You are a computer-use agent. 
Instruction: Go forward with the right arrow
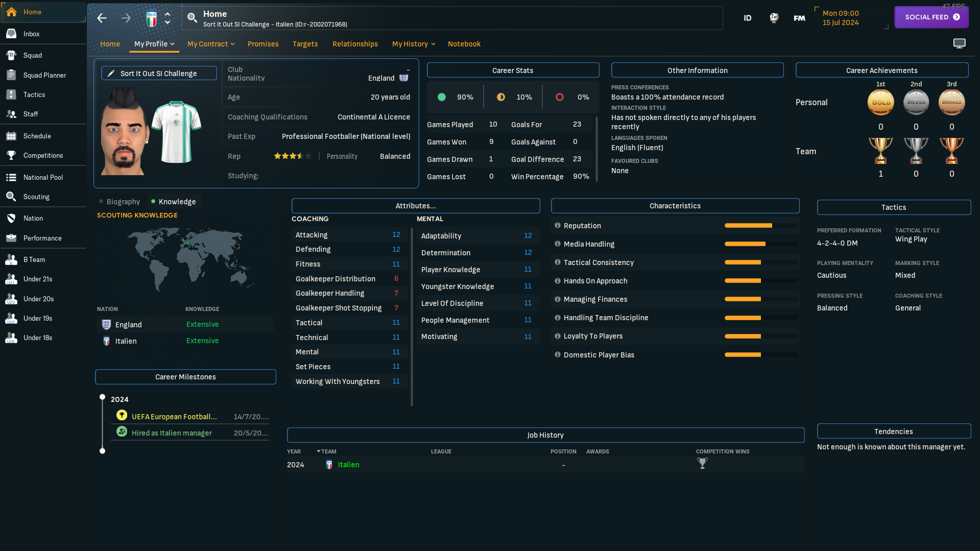(126, 18)
